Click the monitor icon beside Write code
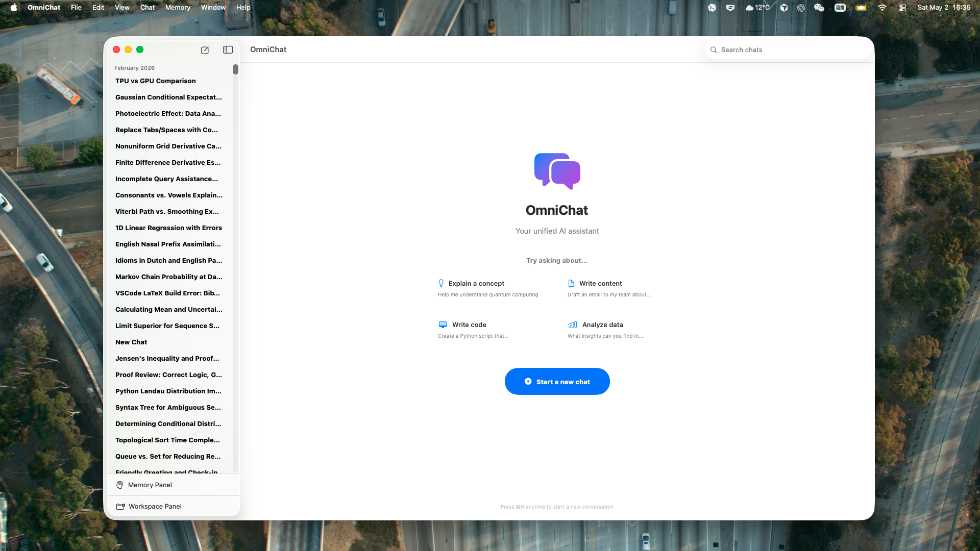The height and width of the screenshot is (551, 980). 443,324
